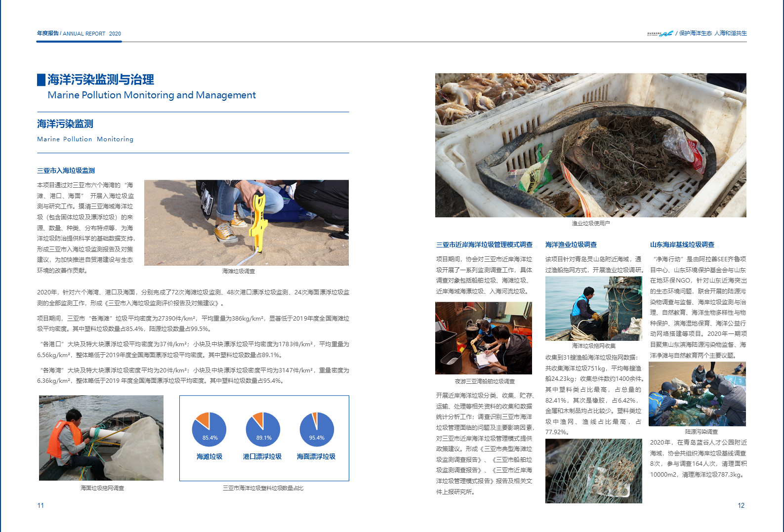Open the beach measuring-tape survey photo
The image size is (784, 532).
pos(247,223)
